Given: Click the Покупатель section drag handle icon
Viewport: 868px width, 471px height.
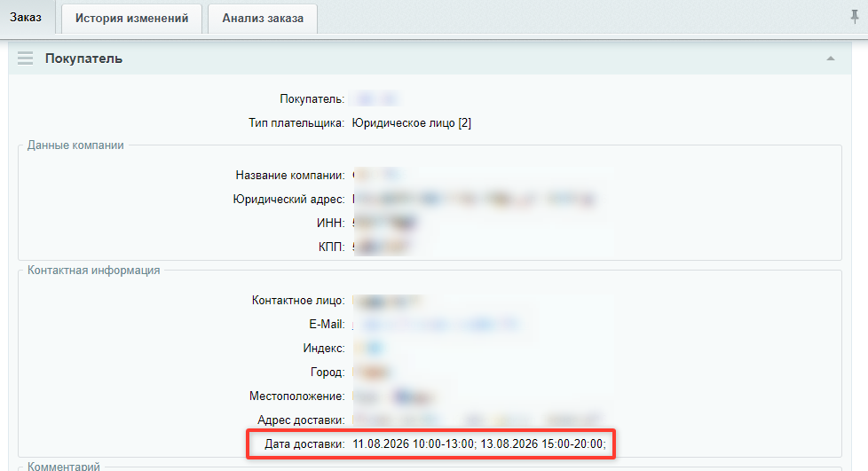Looking at the screenshot, I should tap(25, 59).
